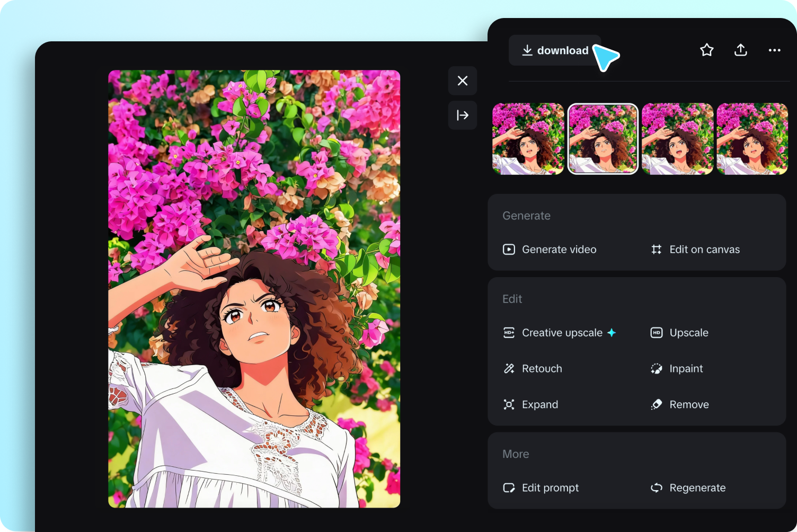Toggle favorite with the star icon
The height and width of the screenshot is (532, 797).
[x=706, y=50]
